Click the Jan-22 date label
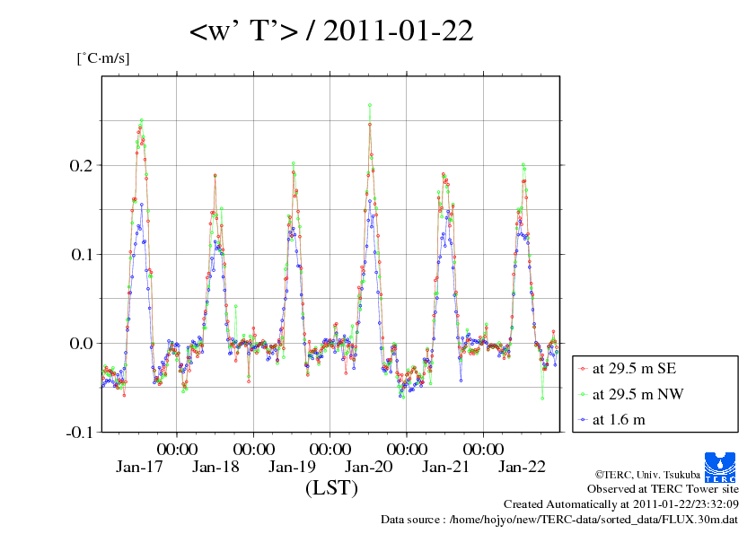This screenshot has height=534, width=756. (x=522, y=467)
